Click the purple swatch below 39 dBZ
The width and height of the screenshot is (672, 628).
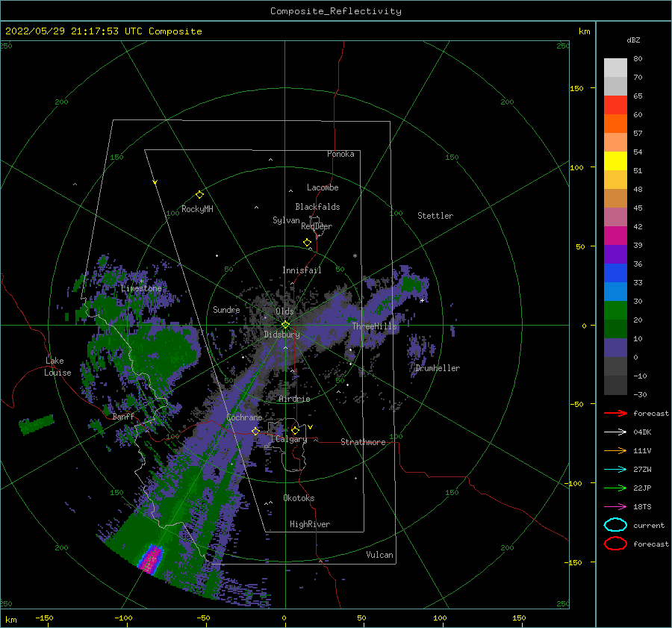point(615,254)
